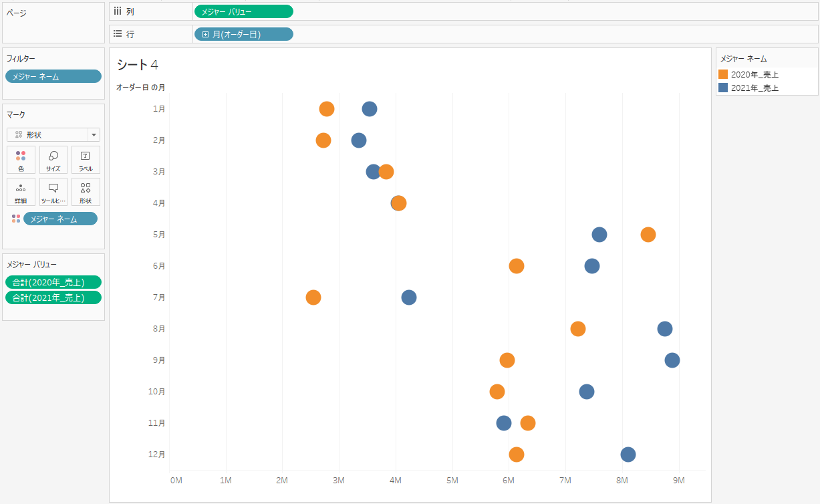The height and width of the screenshot is (504, 820).
Task: Click blue 2021年_売上 legend swatch
Action: pos(723,88)
